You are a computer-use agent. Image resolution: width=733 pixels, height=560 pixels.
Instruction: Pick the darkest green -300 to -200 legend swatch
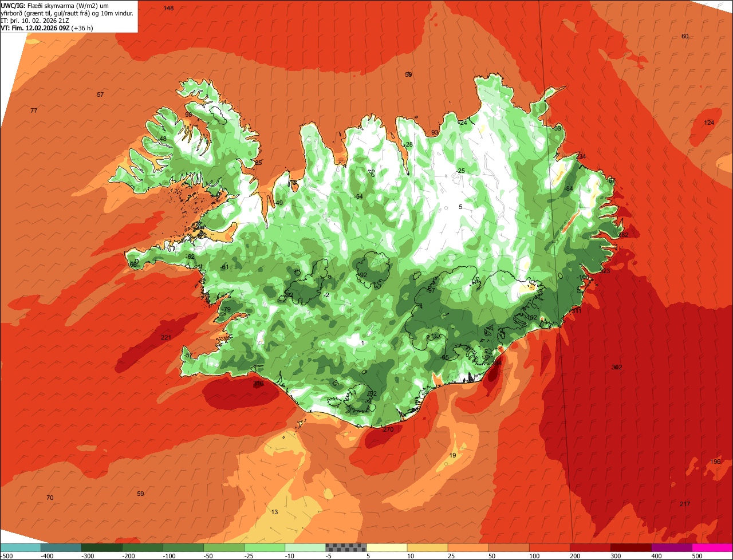(101, 547)
